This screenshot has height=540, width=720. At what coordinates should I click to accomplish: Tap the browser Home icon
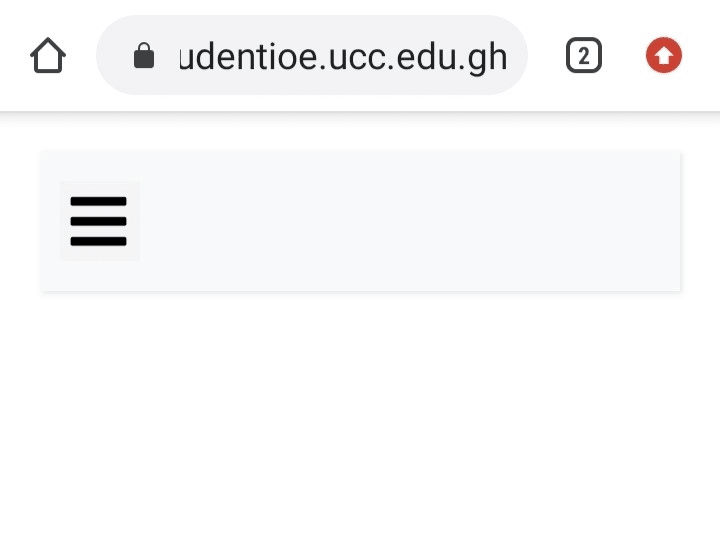pyautogui.click(x=48, y=55)
